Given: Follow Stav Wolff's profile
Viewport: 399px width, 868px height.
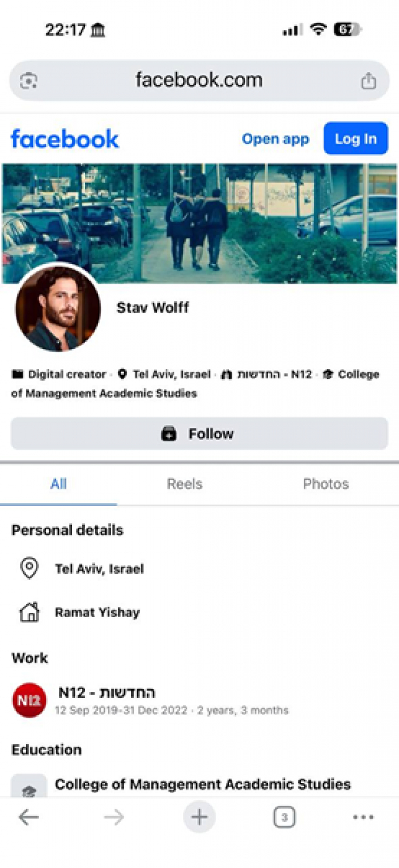Looking at the screenshot, I should point(199,433).
